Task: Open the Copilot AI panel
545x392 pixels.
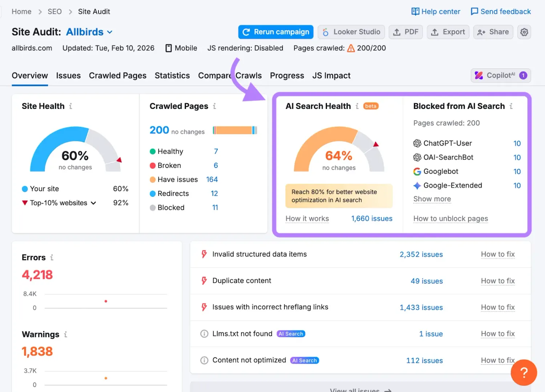Action: click(500, 75)
